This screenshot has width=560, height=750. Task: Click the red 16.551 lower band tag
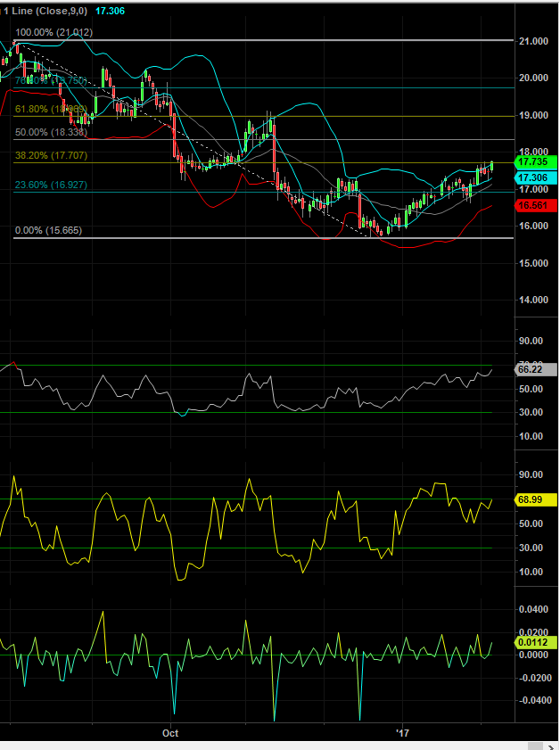coord(535,206)
